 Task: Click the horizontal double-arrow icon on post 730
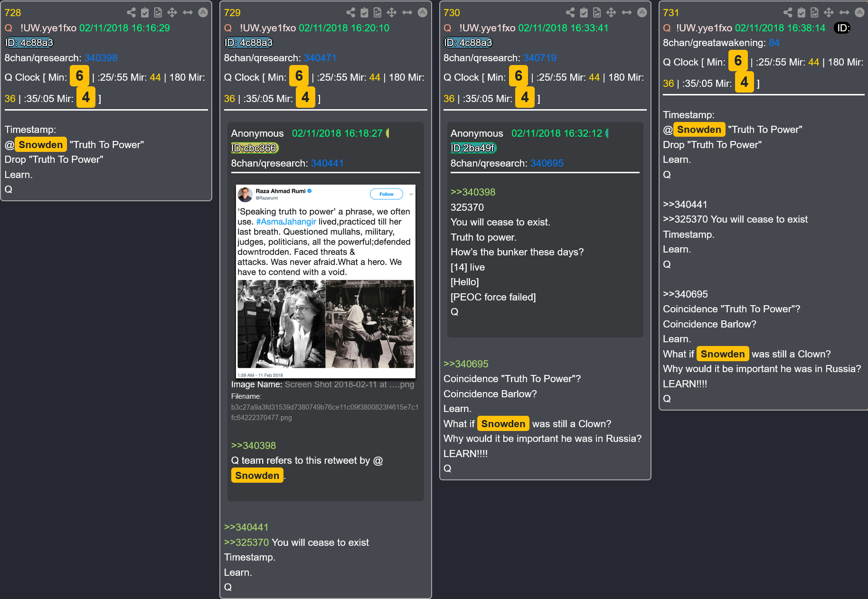coord(626,13)
